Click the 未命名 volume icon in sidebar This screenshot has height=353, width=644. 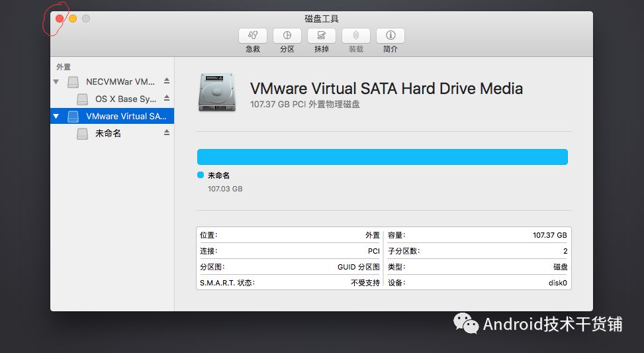click(83, 134)
